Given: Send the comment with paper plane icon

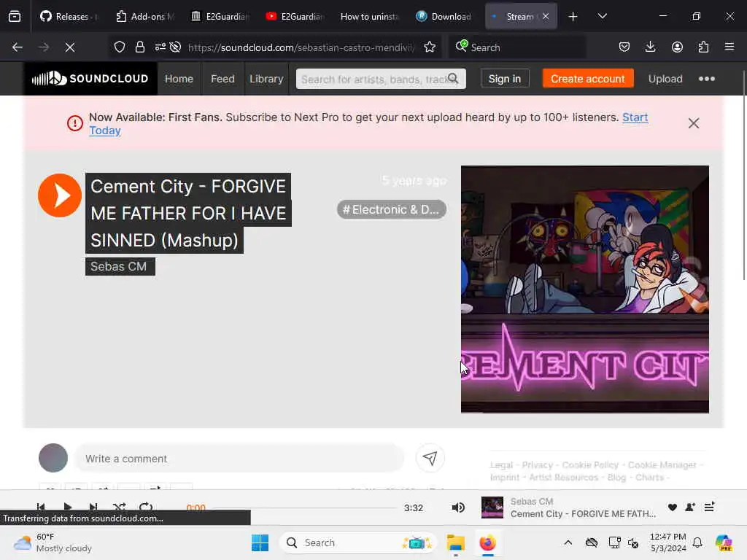Looking at the screenshot, I should [430, 458].
